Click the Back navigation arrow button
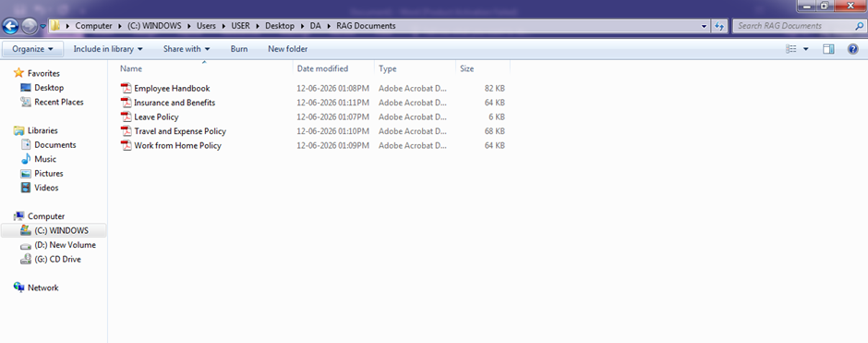Image resolution: width=868 pixels, height=343 pixels. [x=10, y=26]
